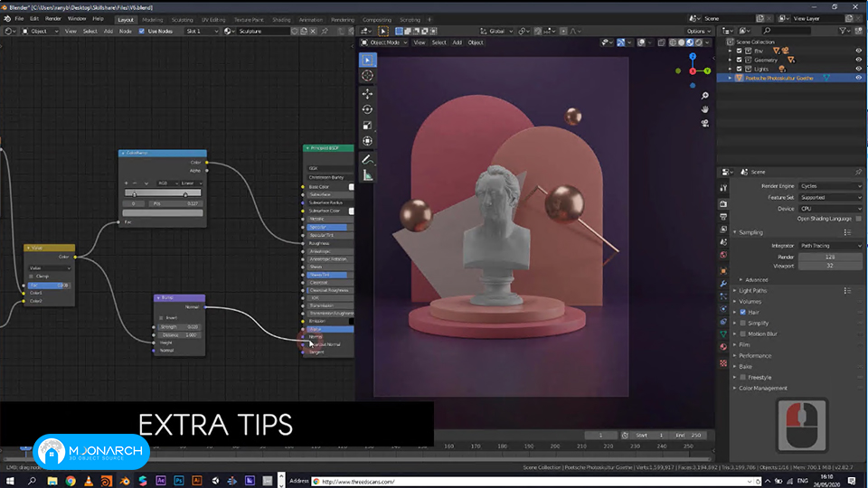Image resolution: width=868 pixels, height=488 pixels.
Task: Switch to the Shading workspace tab
Action: 281,20
